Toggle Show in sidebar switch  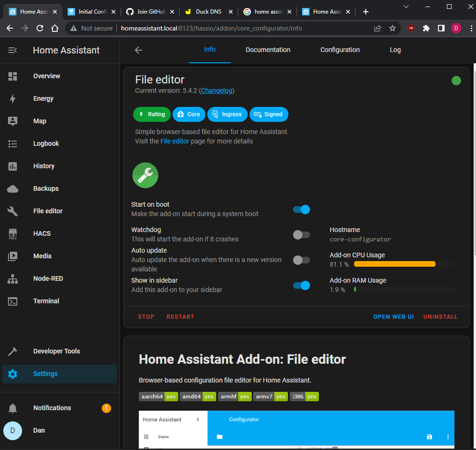(x=302, y=285)
